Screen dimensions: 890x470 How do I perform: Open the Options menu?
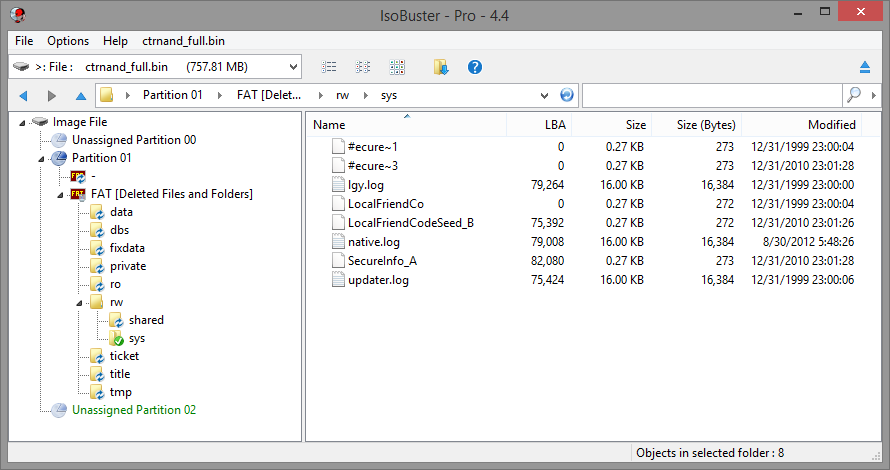[x=68, y=41]
